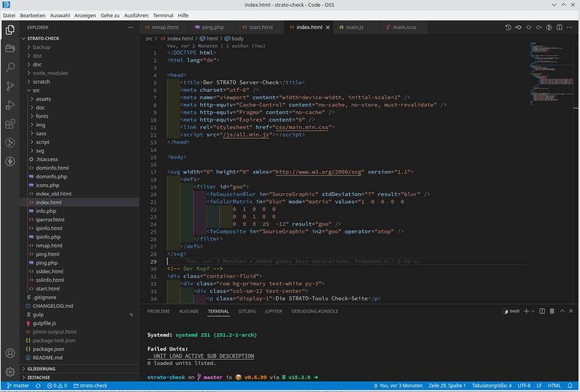
Task: Switch to the PROBLEME panel tab
Action: pyautogui.click(x=158, y=311)
